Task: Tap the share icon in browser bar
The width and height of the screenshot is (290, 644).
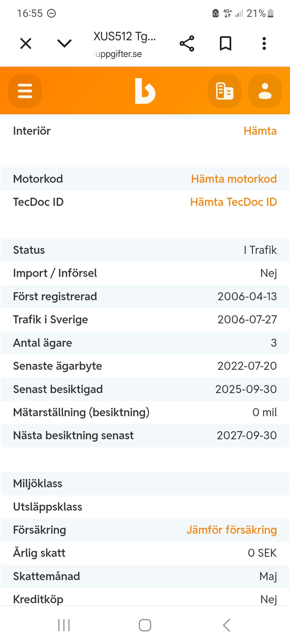Action: 187,43
